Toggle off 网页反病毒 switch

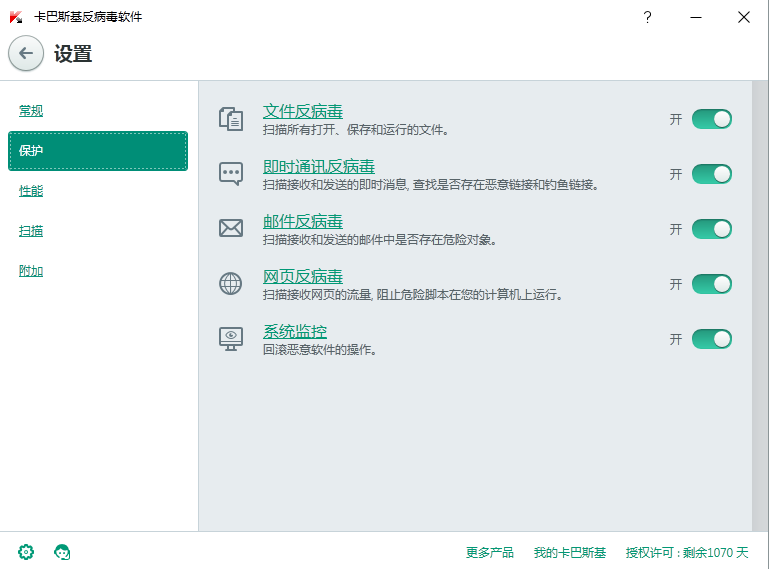pos(712,284)
